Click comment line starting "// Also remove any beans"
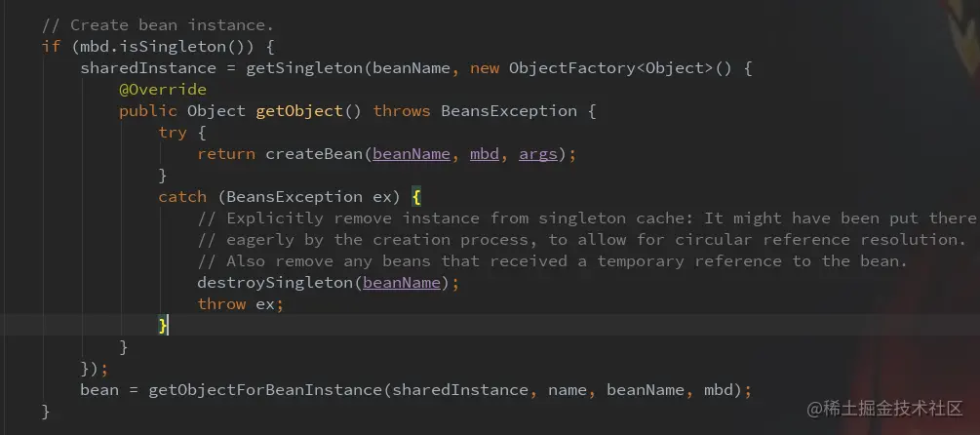The height and width of the screenshot is (435, 980). pyautogui.click(x=553, y=261)
